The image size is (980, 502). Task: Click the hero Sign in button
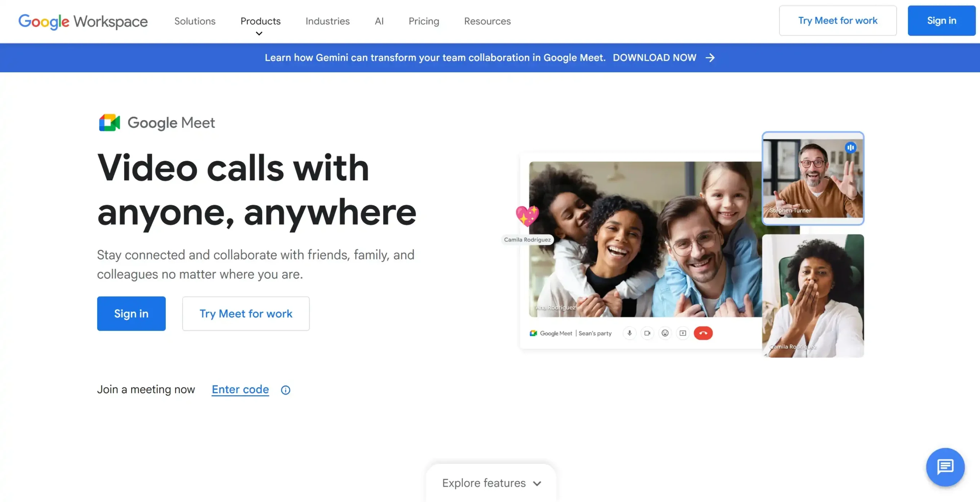tap(131, 313)
